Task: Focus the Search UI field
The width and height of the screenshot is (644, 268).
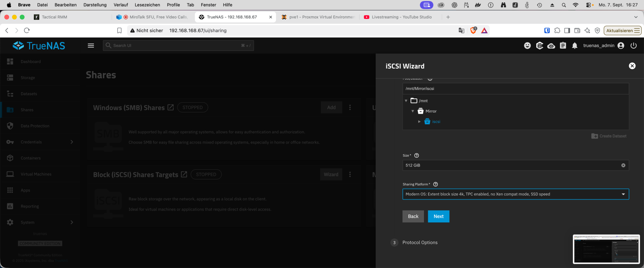Action: 178,46
